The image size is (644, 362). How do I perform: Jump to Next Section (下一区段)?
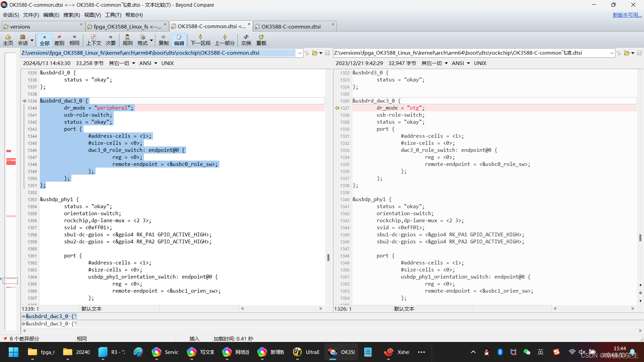[x=200, y=40]
